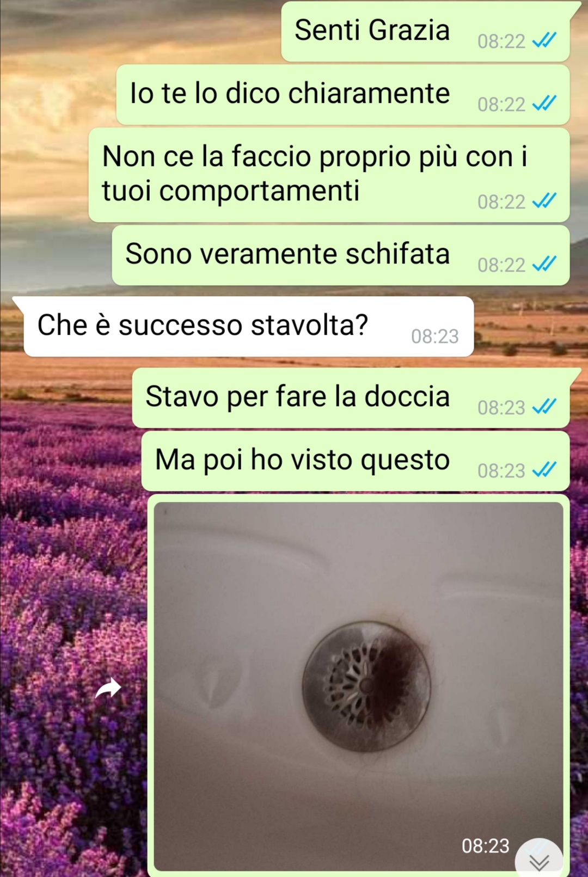Tap the 08:23 timestamp on the photo
Screen dimensions: 588x877
click(x=485, y=846)
